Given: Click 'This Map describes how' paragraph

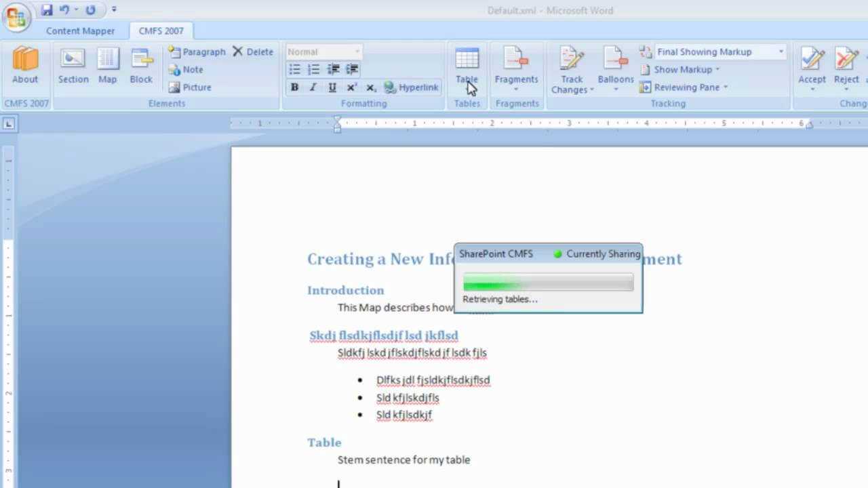Looking at the screenshot, I should pyautogui.click(x=395, y=308).
